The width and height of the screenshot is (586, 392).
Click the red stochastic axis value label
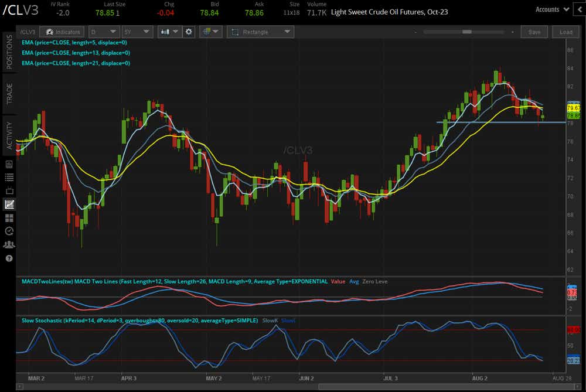click(573, 330)
